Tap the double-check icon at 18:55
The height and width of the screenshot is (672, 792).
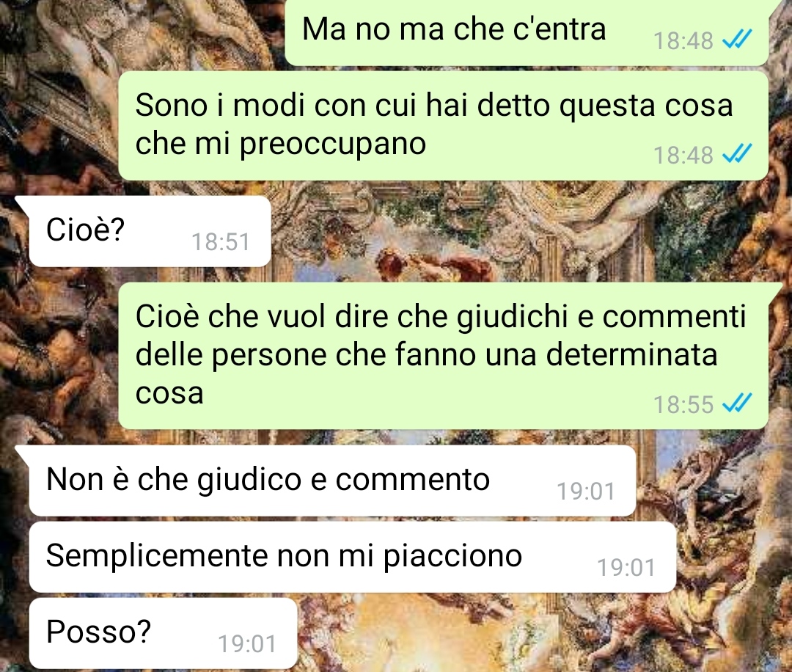738,403
